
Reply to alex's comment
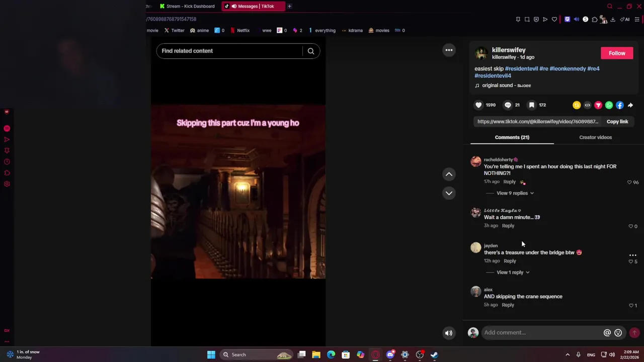(x=508, y=305)
